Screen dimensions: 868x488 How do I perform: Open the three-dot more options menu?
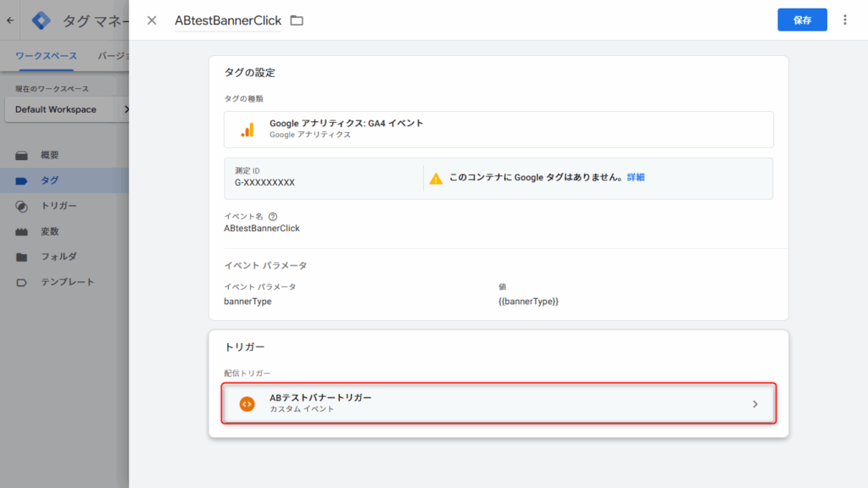pyautogui.click(x=845, y=20)
